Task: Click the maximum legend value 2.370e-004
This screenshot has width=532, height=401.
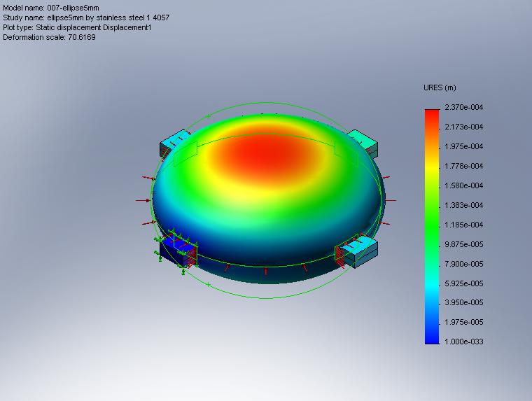Action: [463, 107]
